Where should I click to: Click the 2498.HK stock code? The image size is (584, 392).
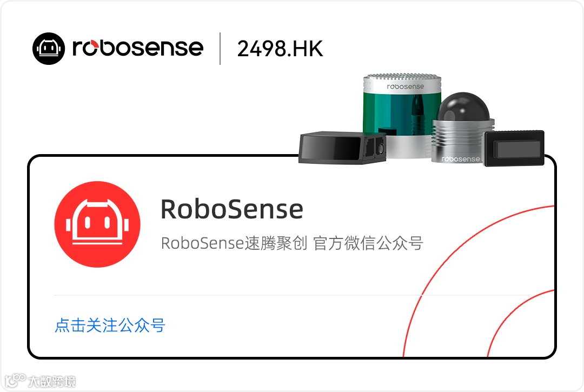tap(280, 49)
